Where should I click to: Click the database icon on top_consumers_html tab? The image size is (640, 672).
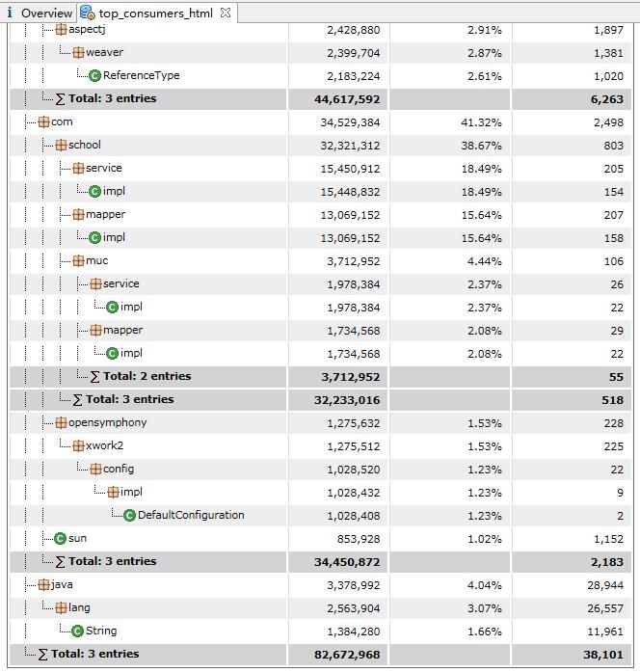[x=88, y=13]
